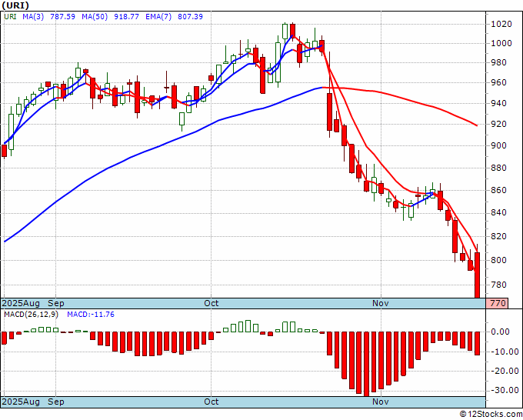Click the MA(3) legend label
This screenshot has width=523, height=420.
pyautogui.click(x=33, y=16)
